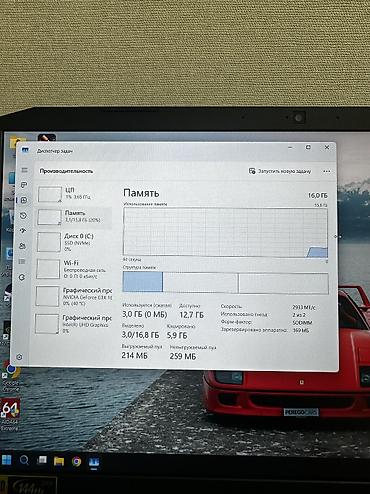Click the '3,0/16,8 ГБ' committed value
370x494 pixels.
coord(140,335)
